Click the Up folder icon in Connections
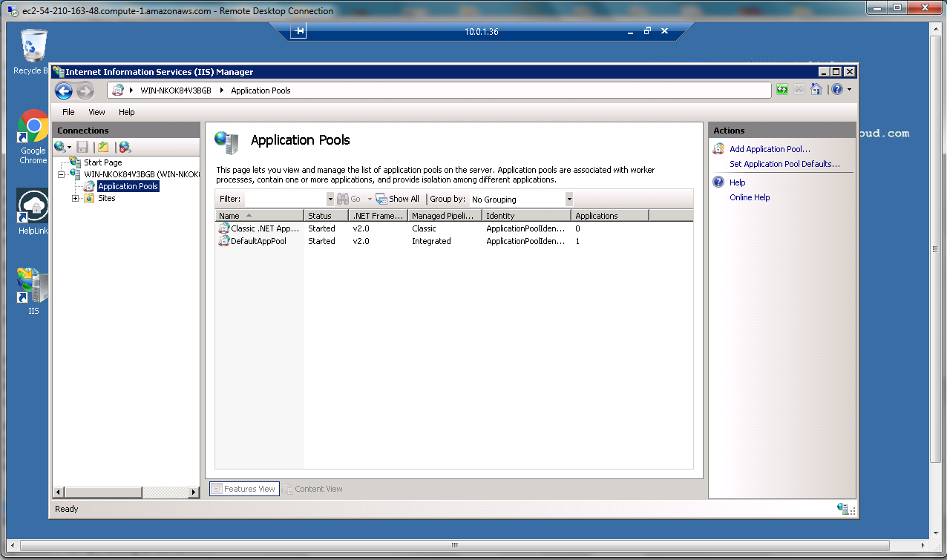Image resolution: width=947 pixels, height=560 pixels. coord(103,148)
